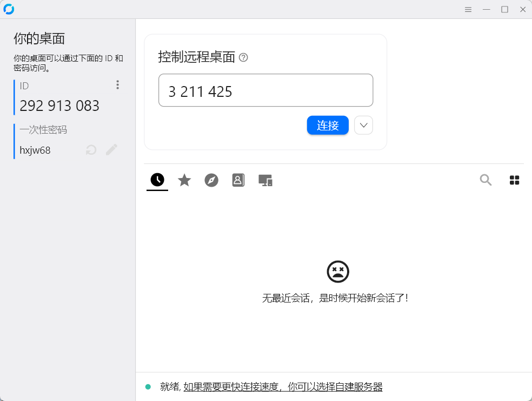532x401 pixels.
Task: Open the Discovered compass tab
Action: 211,180
